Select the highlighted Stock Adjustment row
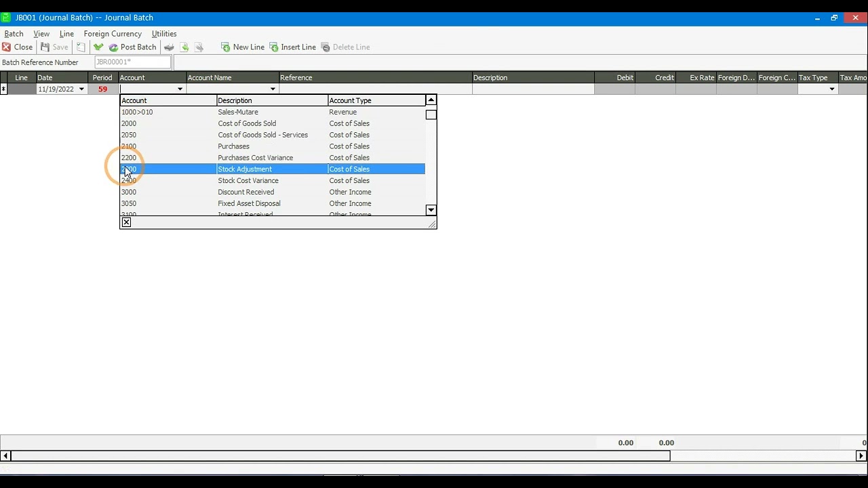This screenshot has width=868, height=488. (x=273, y=169)
